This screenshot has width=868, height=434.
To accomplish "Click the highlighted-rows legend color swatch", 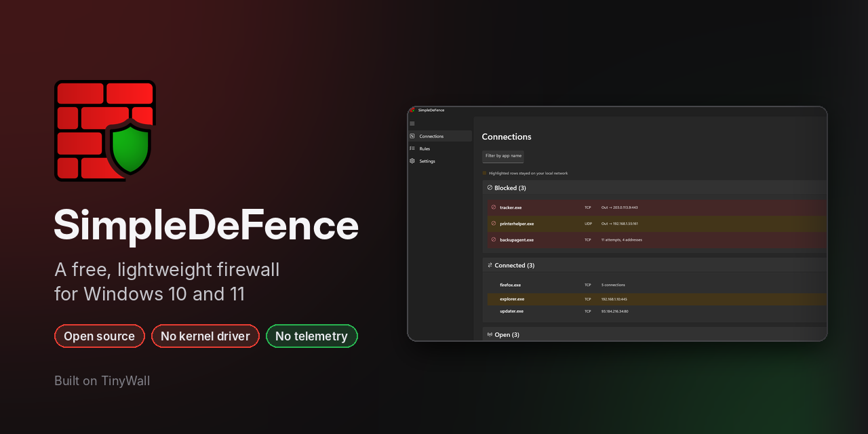I will point(484,173).
